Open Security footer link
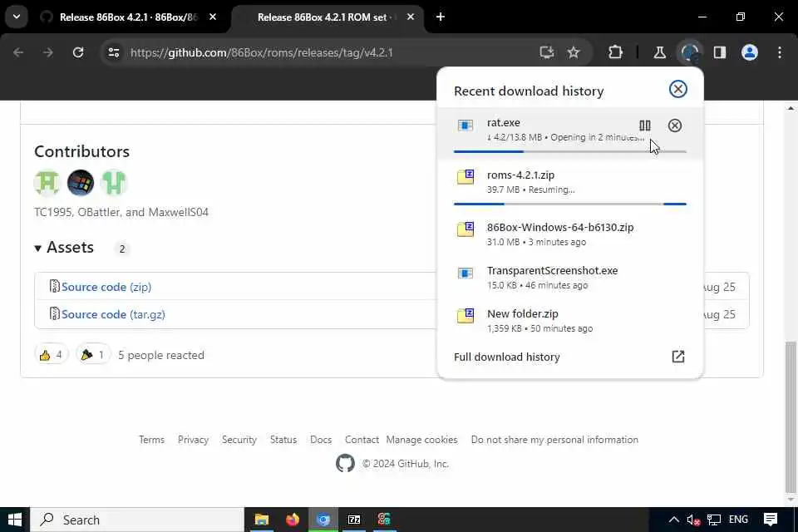This screenshot has height=532, width=798. coord(239,440)
